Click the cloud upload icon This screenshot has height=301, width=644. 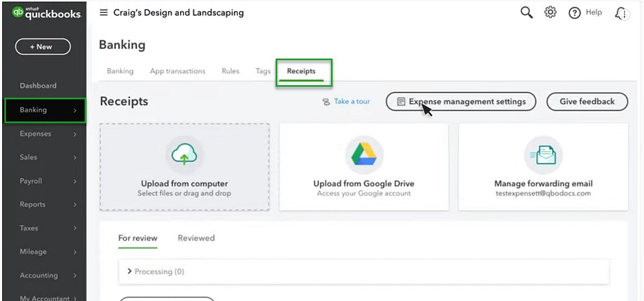coord(184,155)
